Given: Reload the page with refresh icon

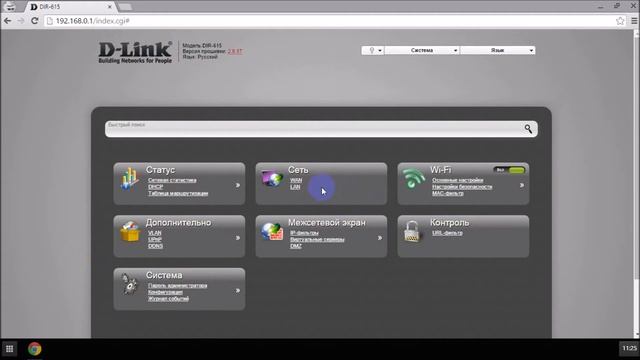Looking at the screenshot, I should (35, 20).
